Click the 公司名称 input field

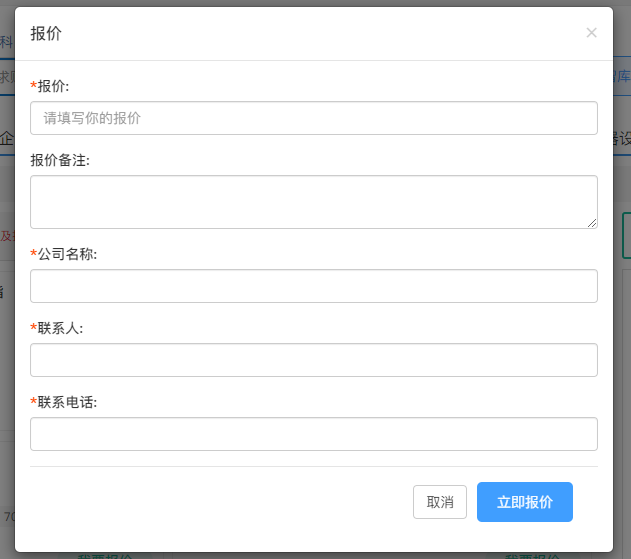[x=314, y=286]
